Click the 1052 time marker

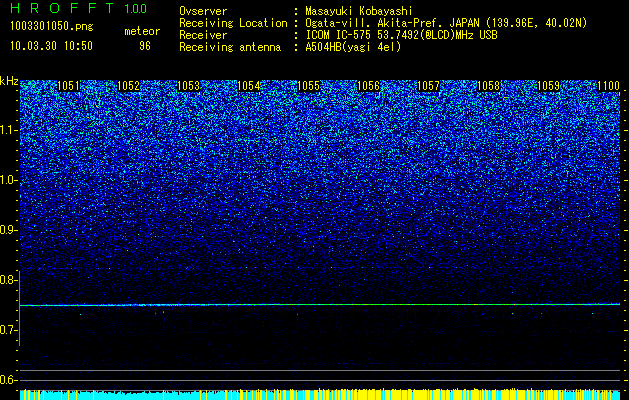(128, 86)
